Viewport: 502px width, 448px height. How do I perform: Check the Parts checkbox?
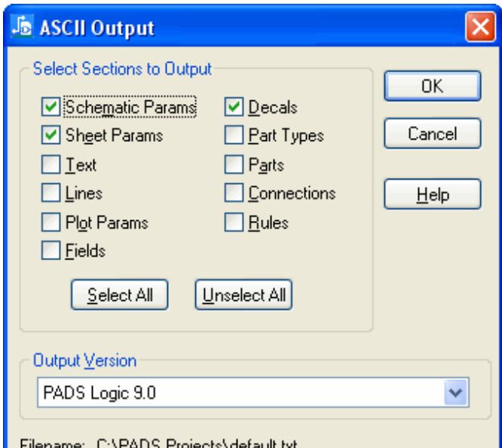[x=234, y=164]
